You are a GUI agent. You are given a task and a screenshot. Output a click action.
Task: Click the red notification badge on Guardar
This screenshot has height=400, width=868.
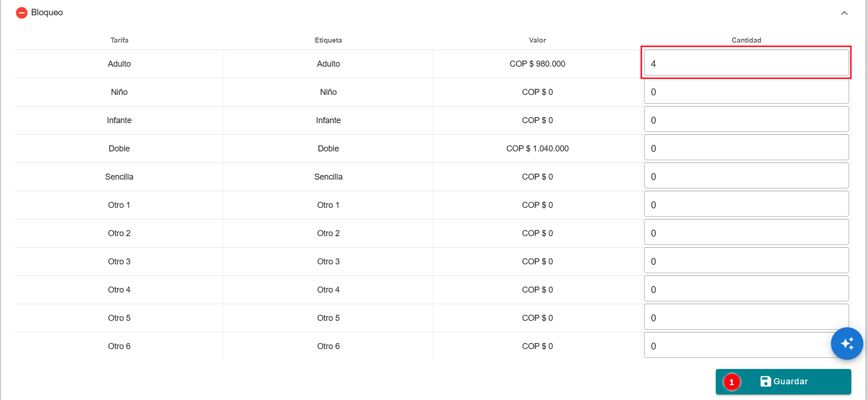732,382
